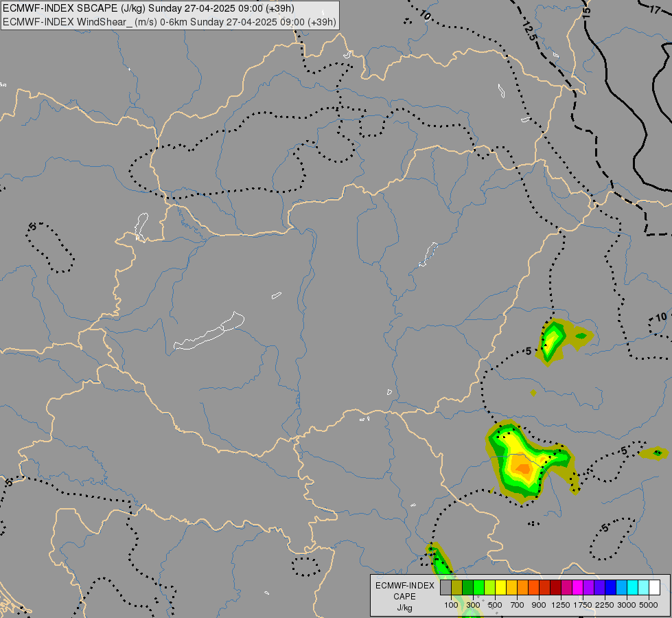Image resolution: width=672 pixels, height=618 pixels.
Task: Select the dark green CAPE legend swatch
Action: tap(467, 588)
